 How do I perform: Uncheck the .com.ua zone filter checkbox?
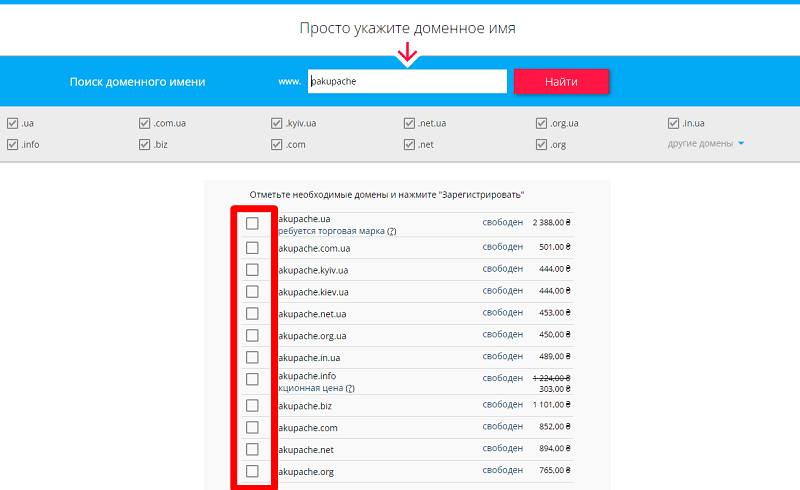click(x=144, y=123)
